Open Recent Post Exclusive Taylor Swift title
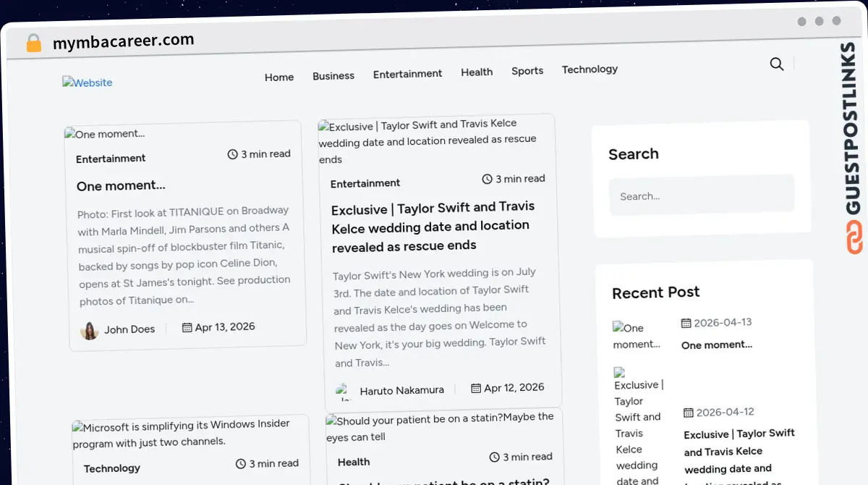 (x=740, y=459)
